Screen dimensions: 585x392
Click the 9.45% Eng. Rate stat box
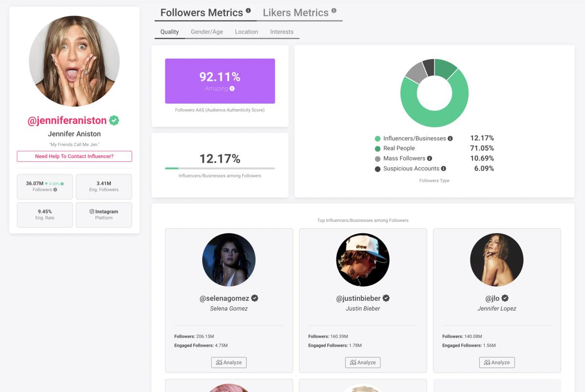coord(45,215)
